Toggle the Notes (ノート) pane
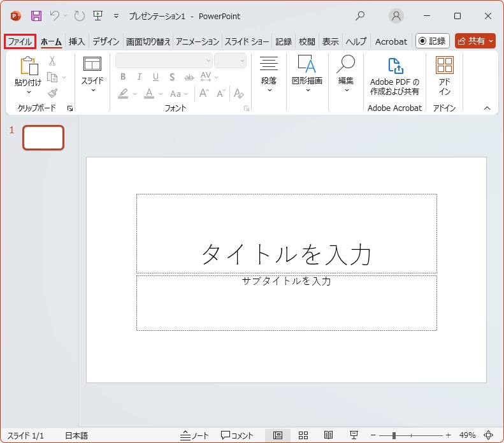Screen dimensions: 504x443 194,435
